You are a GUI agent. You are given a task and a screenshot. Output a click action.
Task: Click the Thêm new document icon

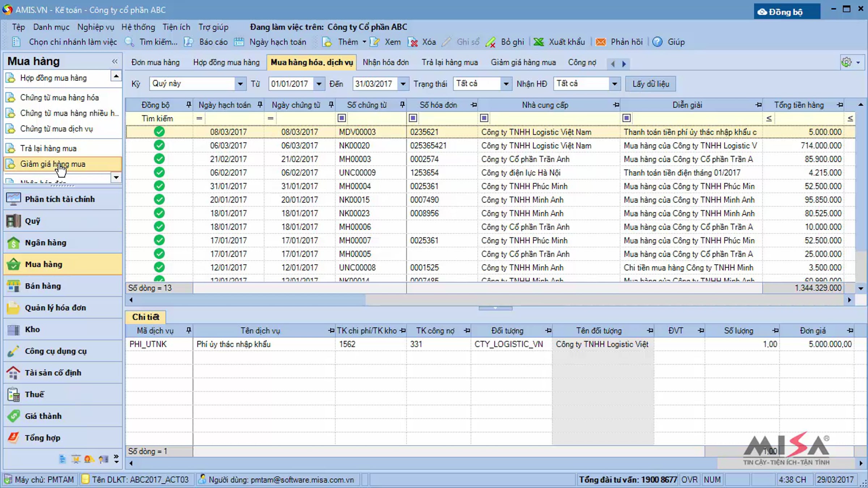point(327,42)
